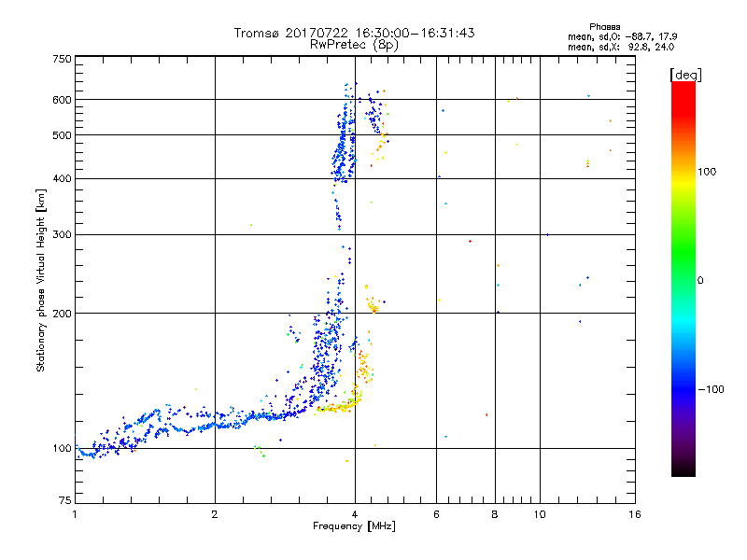Screen dimensions: 747x560
Task: Click the y-axis label '400'
Action: tap(62, 178)
